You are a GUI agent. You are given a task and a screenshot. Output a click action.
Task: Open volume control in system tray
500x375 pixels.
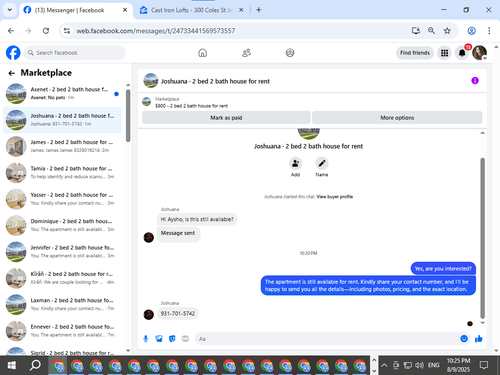click(x=419, y=365)
